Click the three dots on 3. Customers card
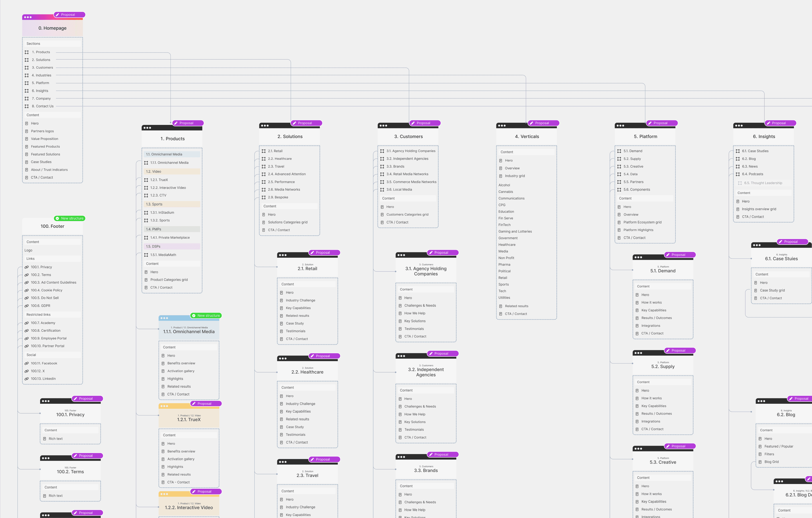This screenshot has width=812, height=518. pyautogui.click(x=383, y=126)
